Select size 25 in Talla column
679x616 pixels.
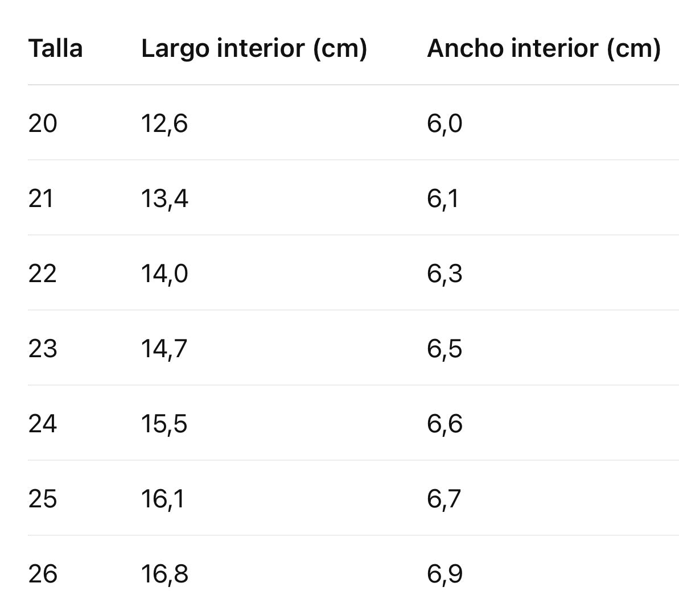(43, 499)
